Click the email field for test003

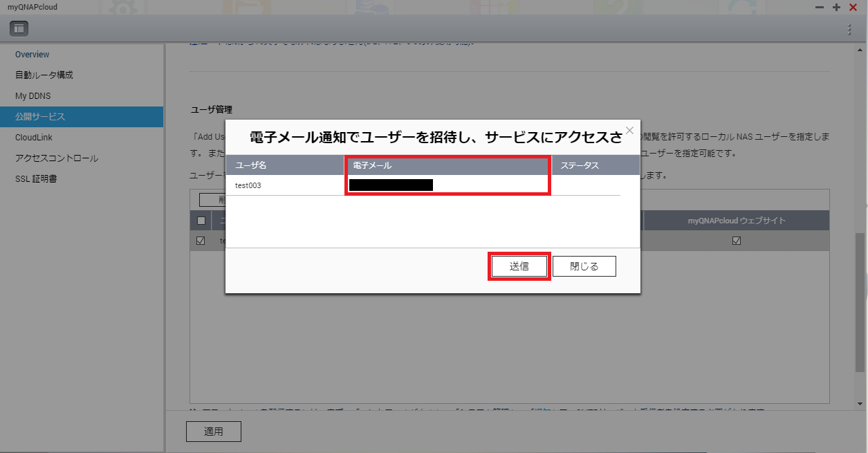tap(448, 185)
